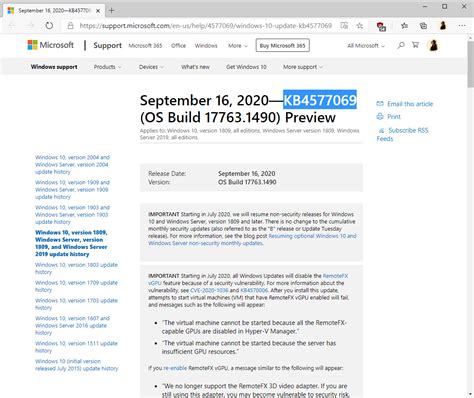Image resolution: width=474 pixels, height=398 pixels.
Task: Click the search magnifier icon
Action: [401, 45]
